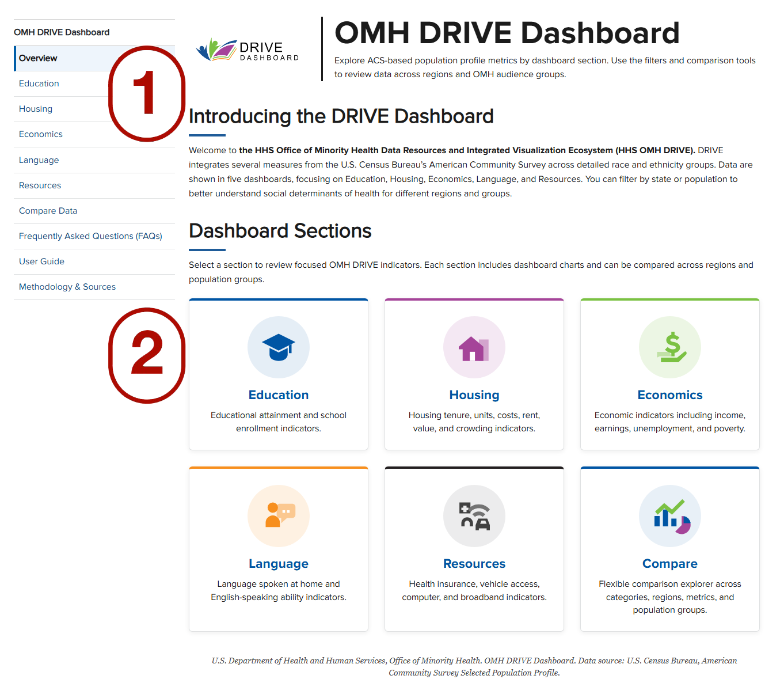Click the Compare card title link
The image size is (784, 683).
click(x=670, y=564)
